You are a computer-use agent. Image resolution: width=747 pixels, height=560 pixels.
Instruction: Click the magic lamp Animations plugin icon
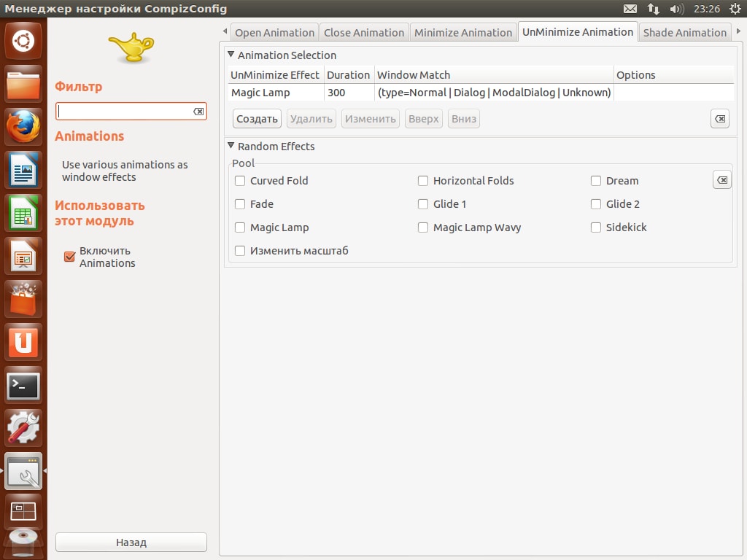pos(131,47)
